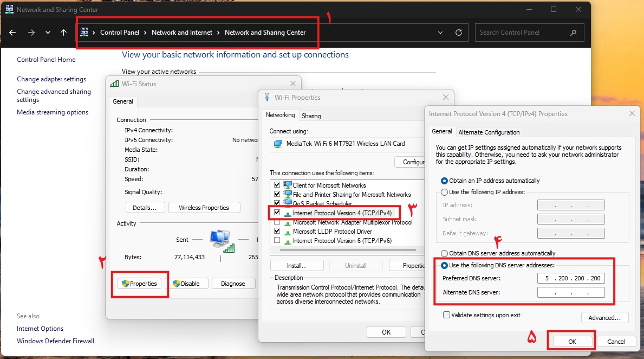Enable Validate settings upon exit

point(447,315)
